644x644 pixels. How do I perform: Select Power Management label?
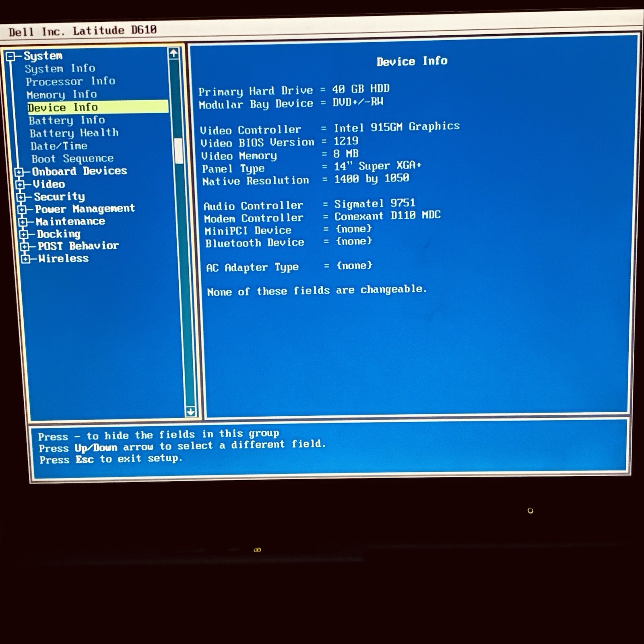point(85,209)
